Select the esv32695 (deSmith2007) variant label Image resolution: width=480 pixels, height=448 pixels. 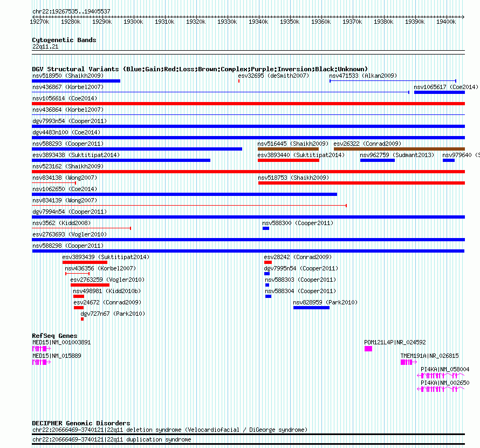pos(273,76)
